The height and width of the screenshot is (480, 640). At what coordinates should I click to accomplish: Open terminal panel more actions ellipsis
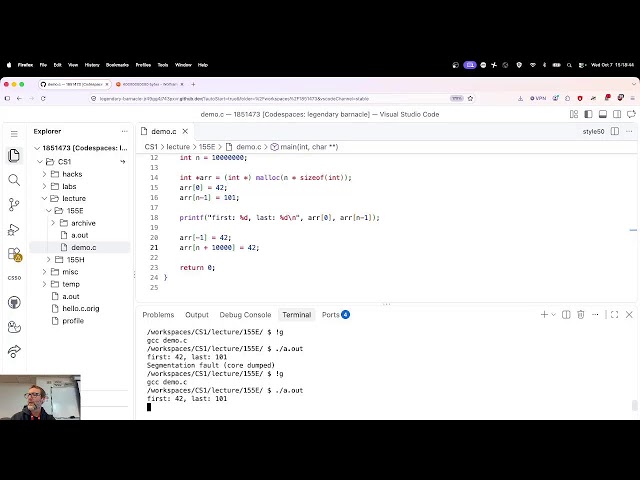pos(596,315)
